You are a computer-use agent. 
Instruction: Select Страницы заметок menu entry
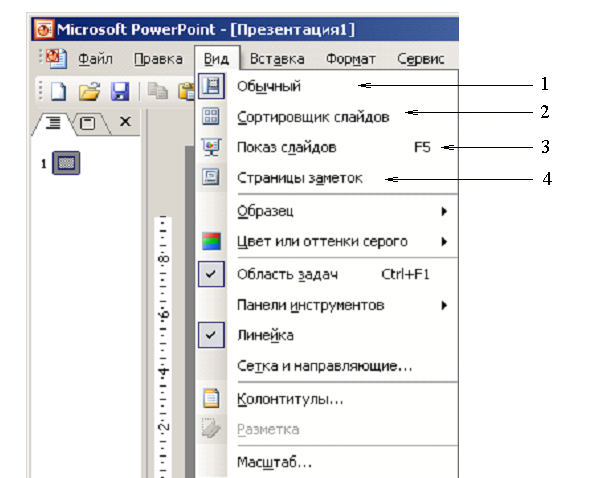tap(327, 178)
